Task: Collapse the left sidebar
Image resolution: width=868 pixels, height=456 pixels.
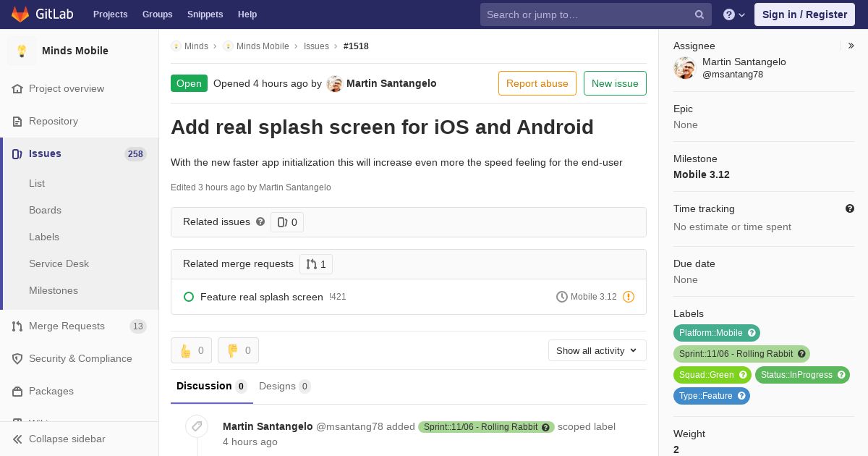Action: pyautogui.click(x=58, y=439)
